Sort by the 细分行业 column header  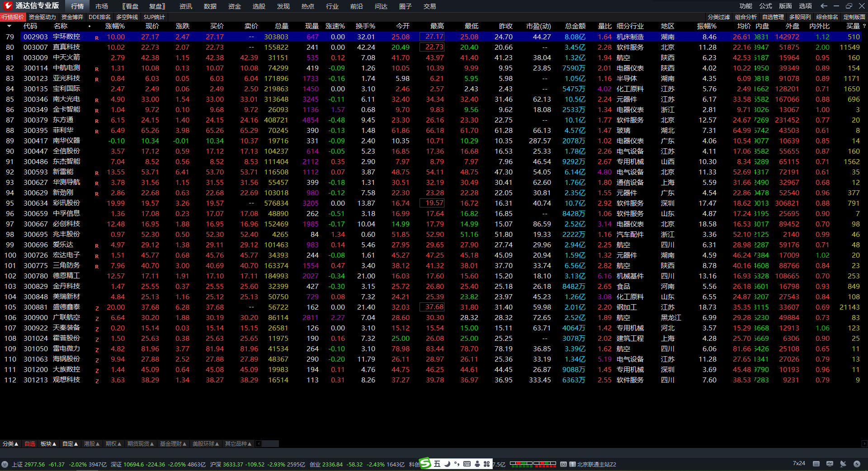pyautogui.click(x=630, y=26)
